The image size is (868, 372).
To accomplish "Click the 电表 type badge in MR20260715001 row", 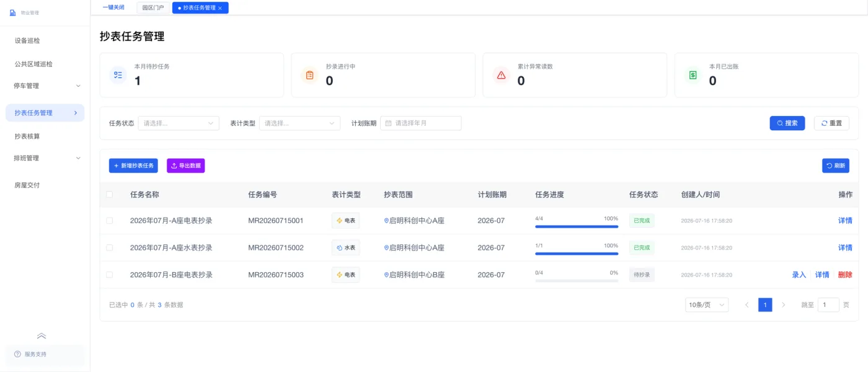I will pos(345,221).
